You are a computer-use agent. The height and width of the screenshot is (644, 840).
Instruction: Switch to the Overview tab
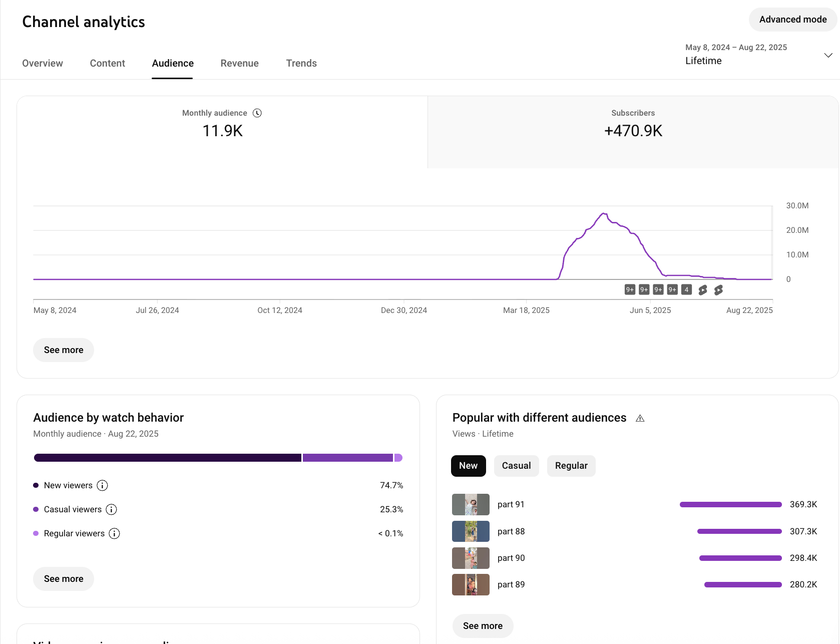(x=43, y=63)
